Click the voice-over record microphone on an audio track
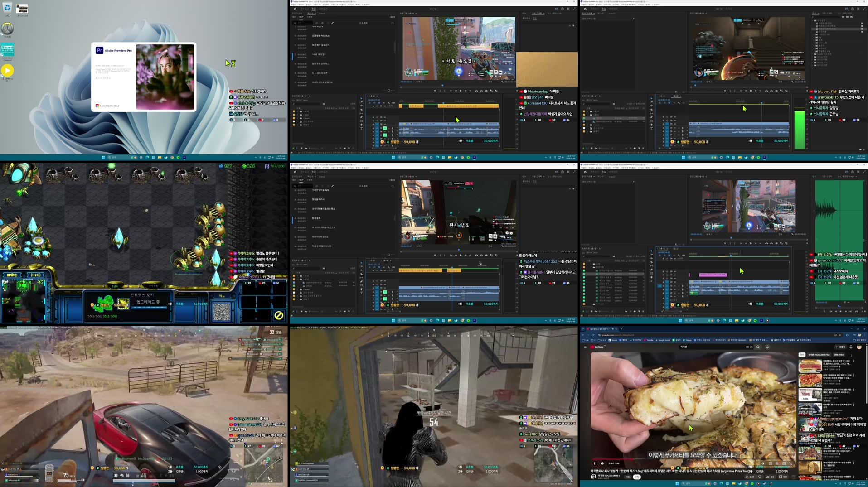Viewport: 868px width, 487px height. tap(393, 128)
